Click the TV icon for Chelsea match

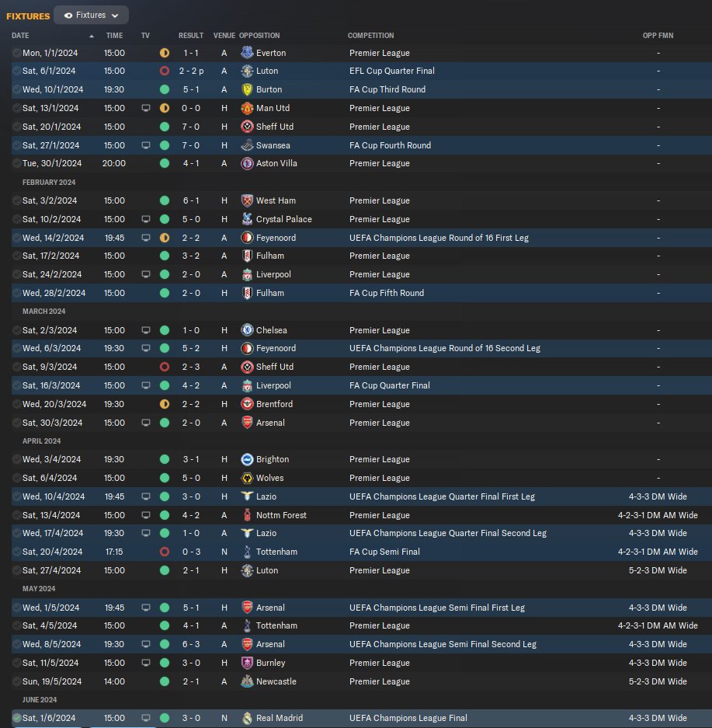[x=146, y=330]
